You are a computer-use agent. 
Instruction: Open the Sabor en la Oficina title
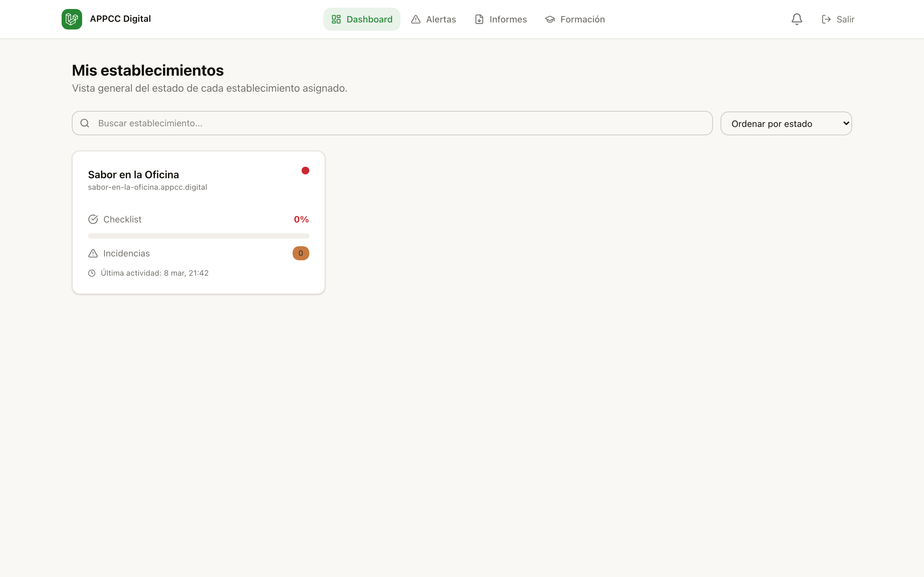133,175
